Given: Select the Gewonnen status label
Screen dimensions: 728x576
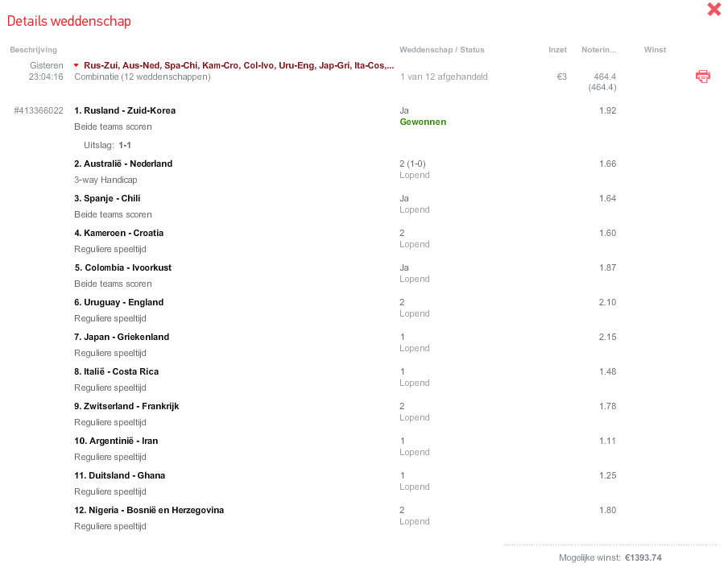Looking at the screenshot, I should pos(423,122).
